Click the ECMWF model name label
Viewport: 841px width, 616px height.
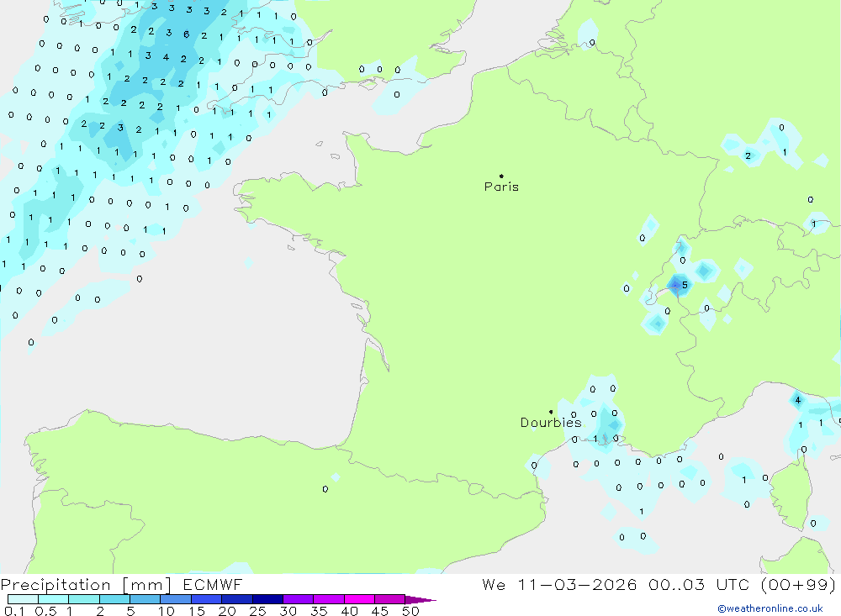(x=213, y=584)
